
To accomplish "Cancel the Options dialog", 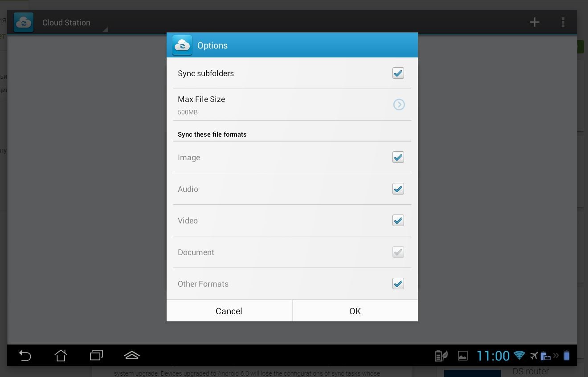I will coord(229,311).
